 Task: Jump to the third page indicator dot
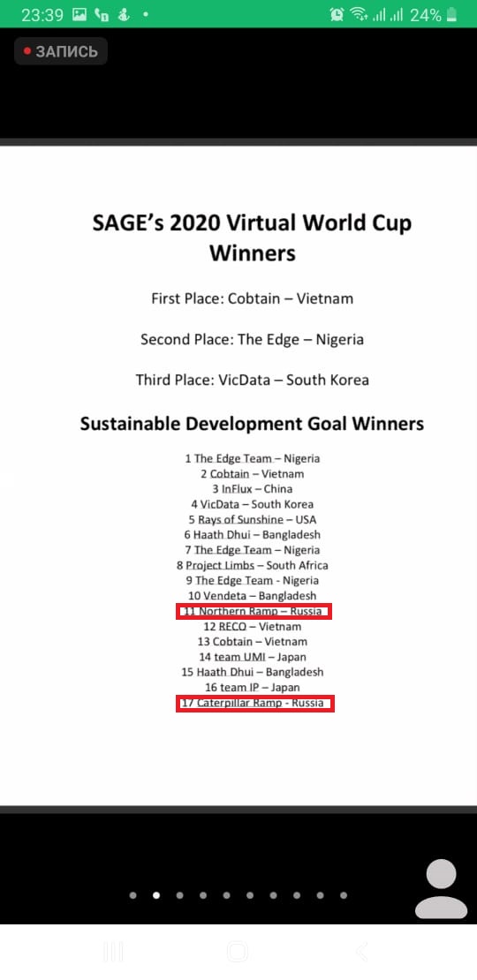(179, 895)
